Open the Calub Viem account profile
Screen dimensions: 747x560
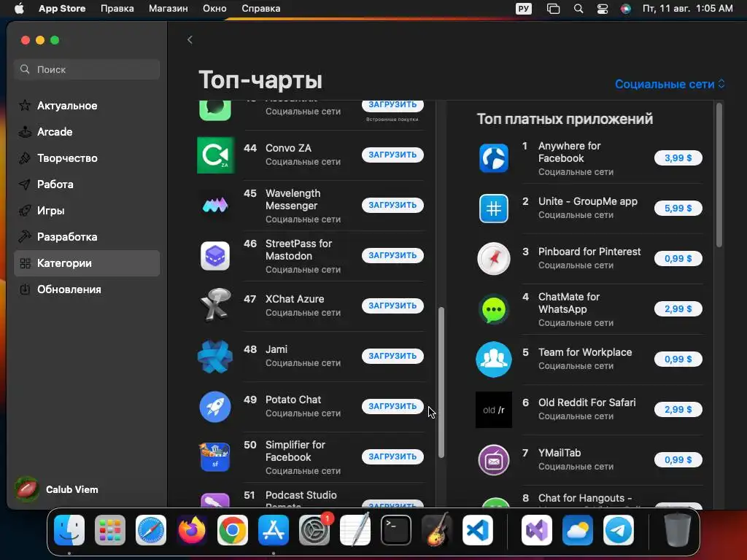[57, 489]
